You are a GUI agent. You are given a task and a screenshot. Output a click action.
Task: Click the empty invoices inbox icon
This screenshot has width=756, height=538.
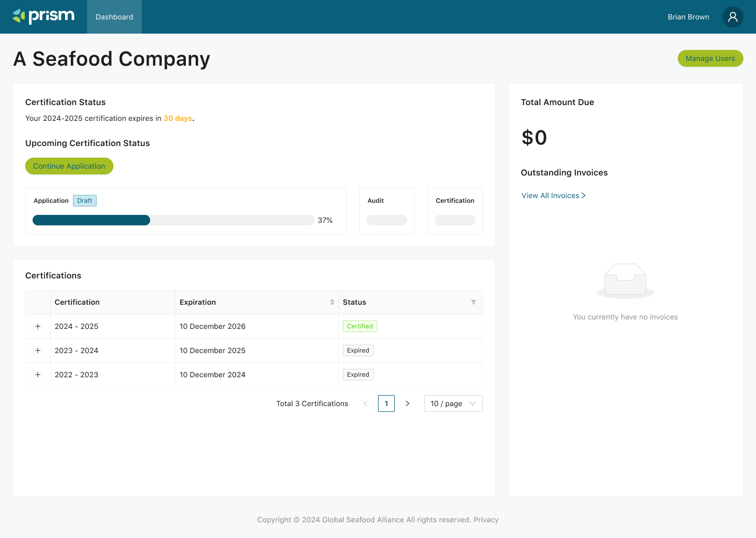(625, 280)
